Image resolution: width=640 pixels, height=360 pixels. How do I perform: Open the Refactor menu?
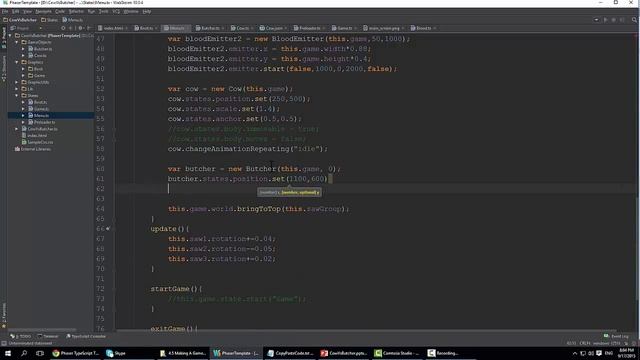[76, 11]
